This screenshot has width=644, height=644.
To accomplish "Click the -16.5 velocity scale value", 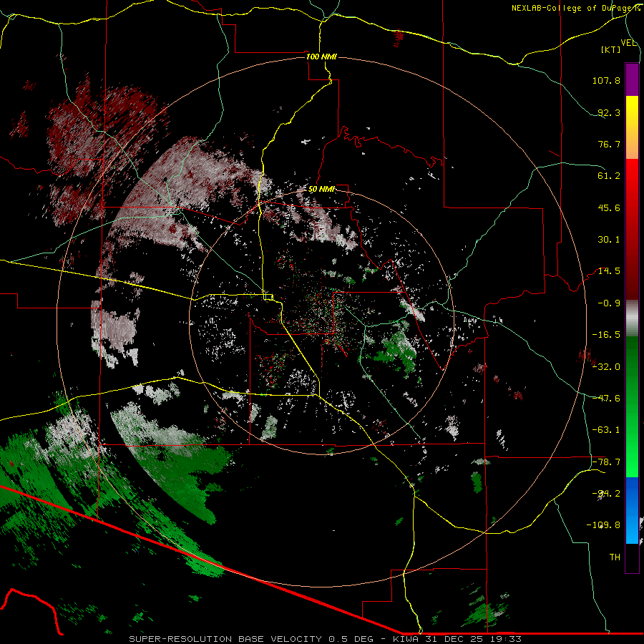I will coord(606,335).
